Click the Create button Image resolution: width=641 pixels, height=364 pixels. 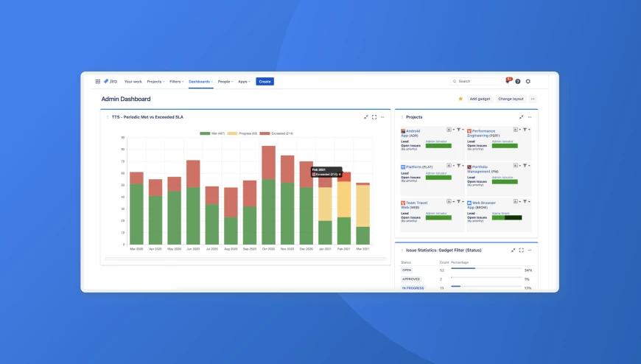[265, 81]
